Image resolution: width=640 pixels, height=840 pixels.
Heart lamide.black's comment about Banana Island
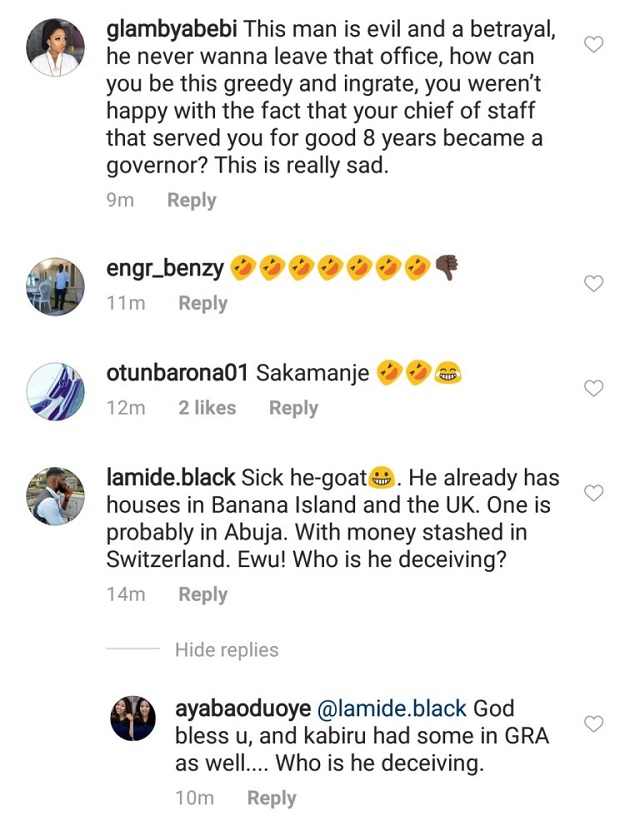click(x=593, y=493)
